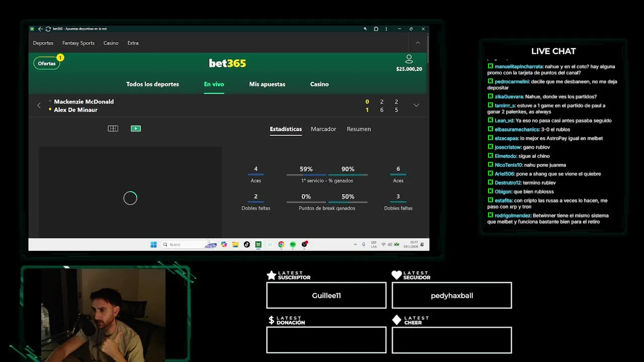Select the live video stream icon
The image size is (644, 362).
pyautogui.click(x=136, y=129)
